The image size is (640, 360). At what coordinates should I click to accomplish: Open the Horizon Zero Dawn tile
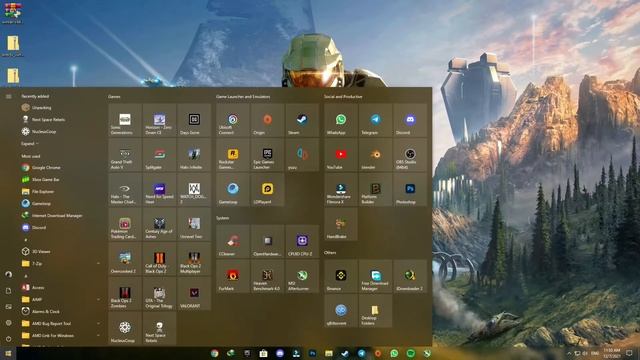point(160,120)
